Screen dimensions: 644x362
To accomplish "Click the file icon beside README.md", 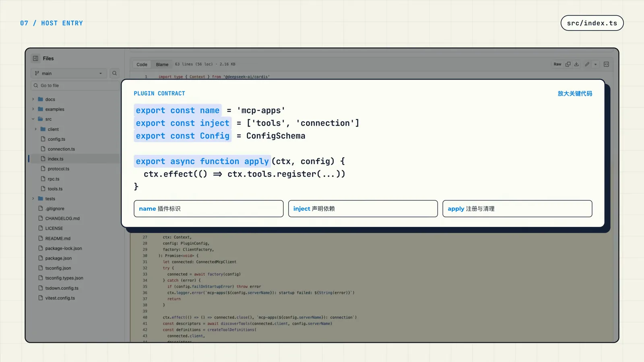I will (x=41, y=239).
